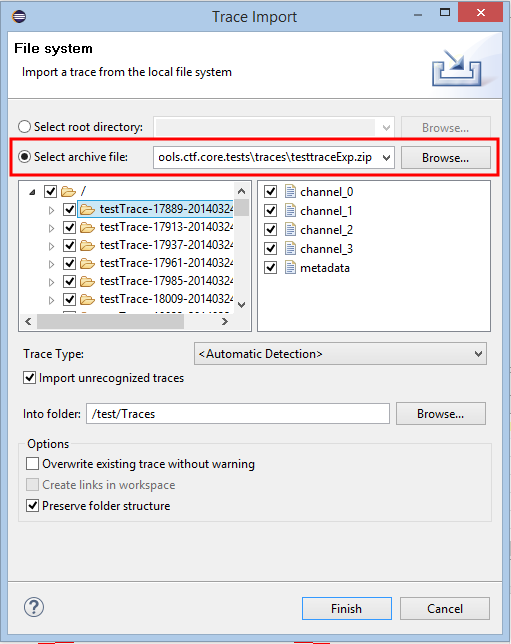Select the testTrace-17889 folder icon
This screenshot has height=644, width=511.
[x=87, y=209]
